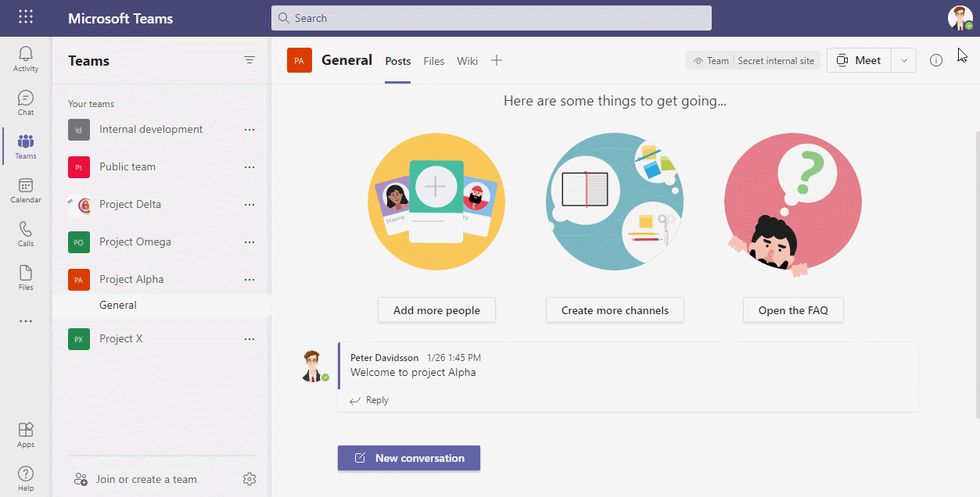
Task: Click in the Search box
Action: 491,18
